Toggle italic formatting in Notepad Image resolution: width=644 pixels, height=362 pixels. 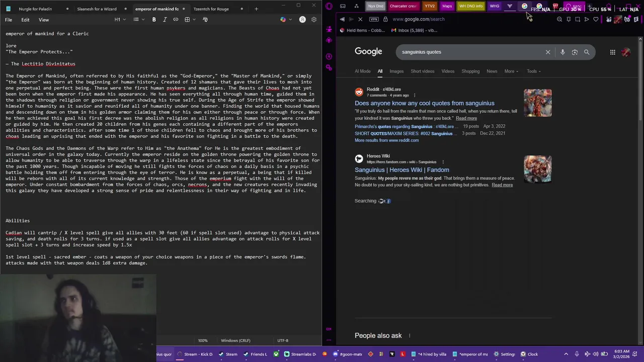(x=165, y=20)
